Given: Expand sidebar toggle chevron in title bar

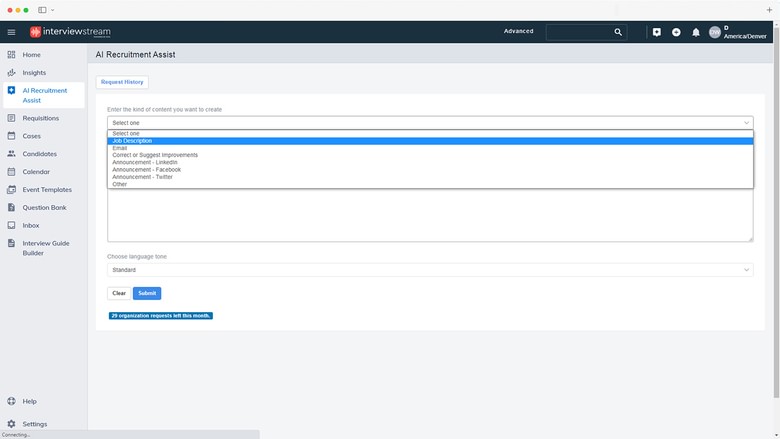Looking at the screenshot, I should 53,10.
